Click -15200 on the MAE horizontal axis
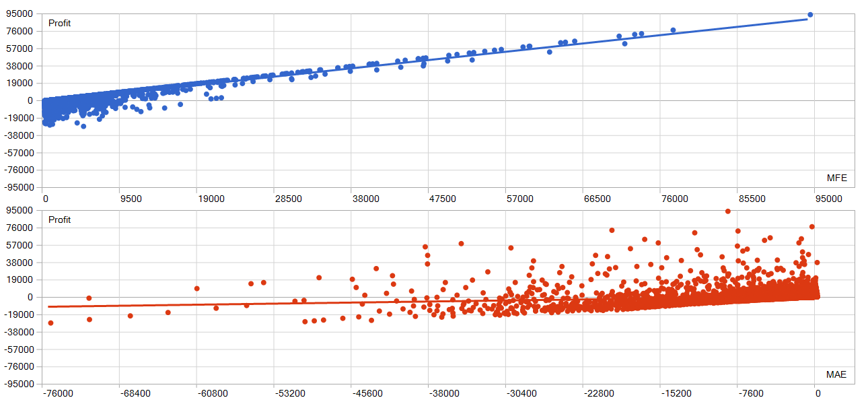The image size is (868, 404). (678, 393)
